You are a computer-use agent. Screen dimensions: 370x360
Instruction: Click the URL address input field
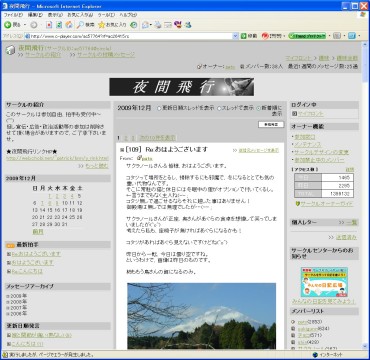tap(131, 36)
